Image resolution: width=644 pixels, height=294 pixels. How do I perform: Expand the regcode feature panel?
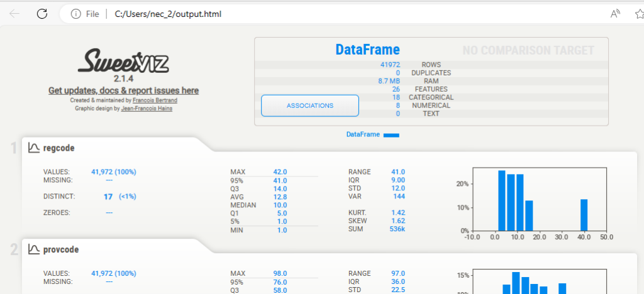click(60, 148)
